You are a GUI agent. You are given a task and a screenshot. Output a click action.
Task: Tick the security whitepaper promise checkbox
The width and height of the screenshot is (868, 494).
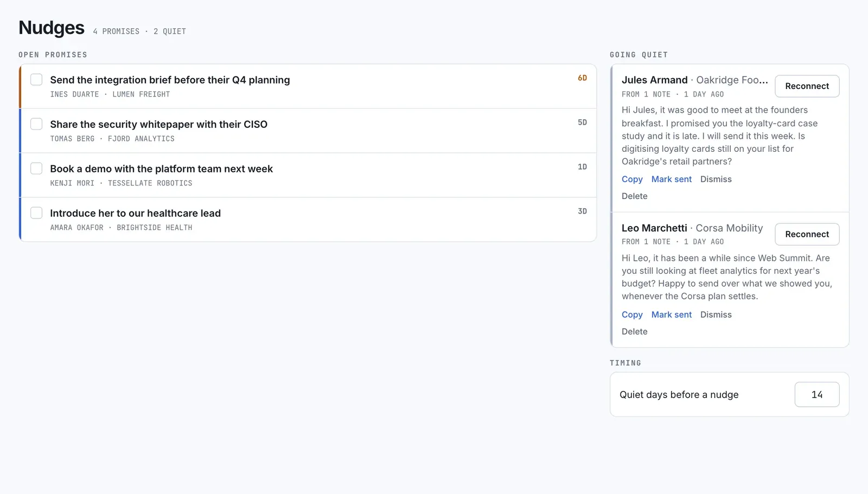36,124
